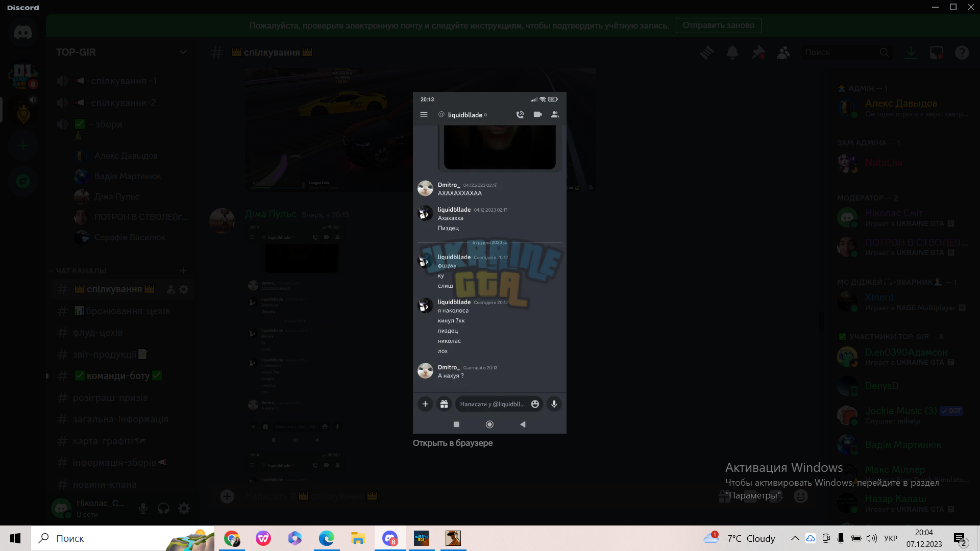
Task: Create a channel in ЧАТ КАНАЛЫ
Action: (x=183, y=271)
